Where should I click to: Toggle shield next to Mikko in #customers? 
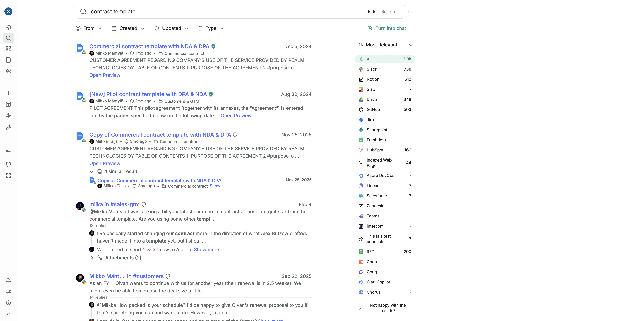(x=168, y=276)
